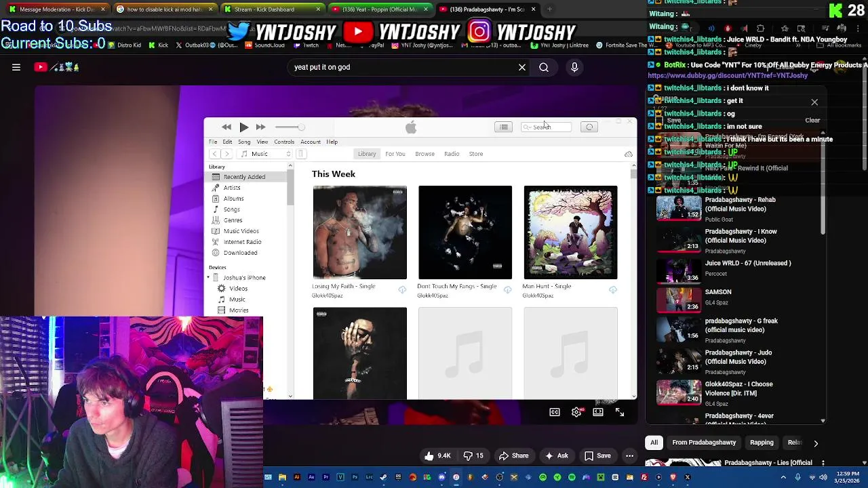Click the Share button under video
The height and width of the screenshot is (488, 868).
[x=513, y=456]
